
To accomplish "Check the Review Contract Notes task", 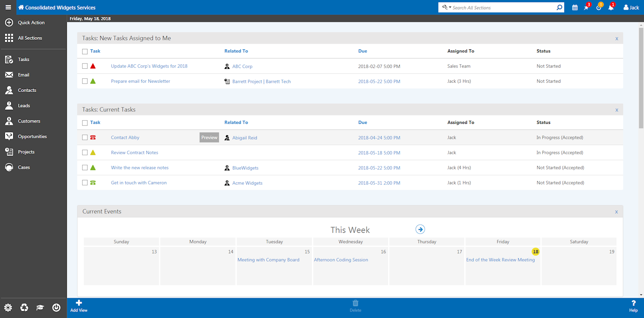I will tap(85, 152).
